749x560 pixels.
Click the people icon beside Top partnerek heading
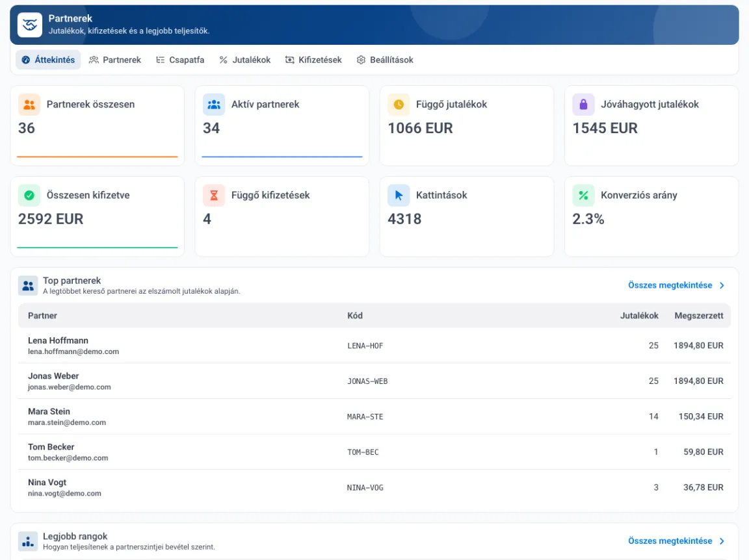28,285
